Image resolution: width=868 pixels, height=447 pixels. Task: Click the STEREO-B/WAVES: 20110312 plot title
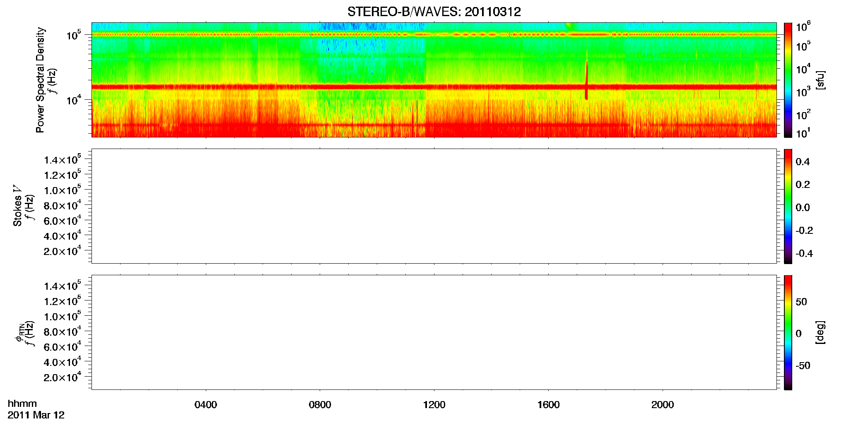click(434, 12)
